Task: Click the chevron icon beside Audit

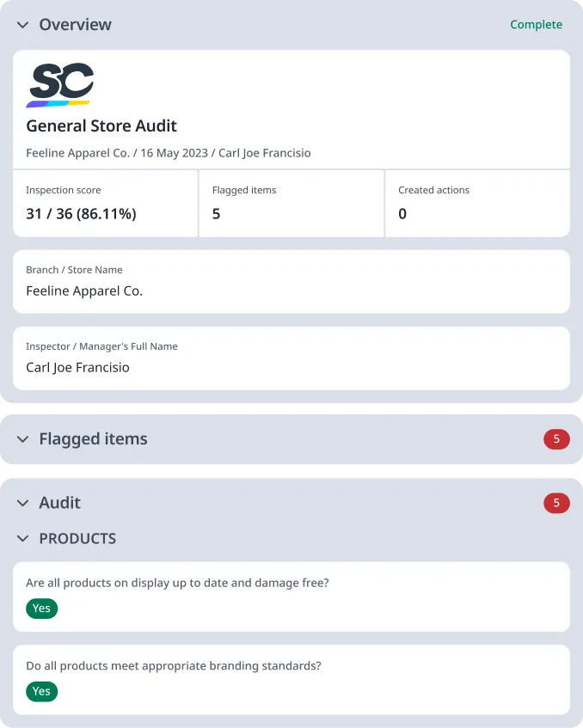Action: click(21, 503)
